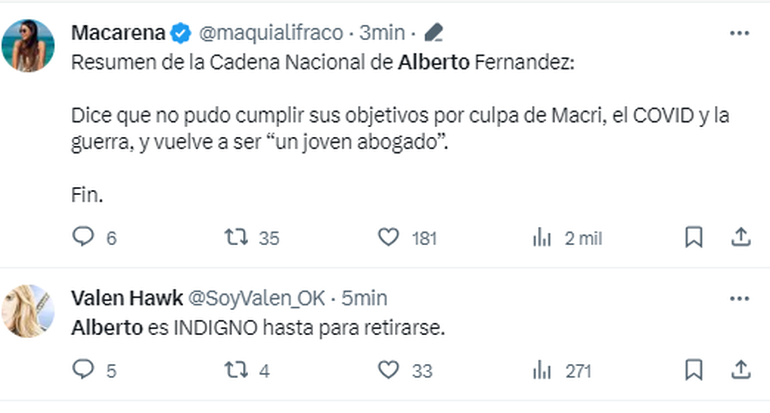View analytics on Valen Hawk's tweet
The height and width of the screenshot is (413, 770).
543,370
